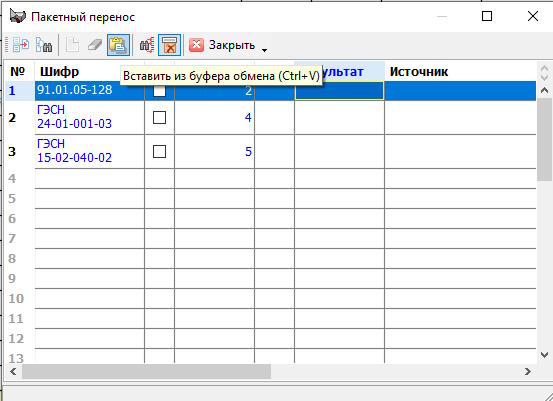Screen dimensions: 553x401
Task: Click the ГЭСН 24-01-001-03 code link
Action: click(74, 117)
